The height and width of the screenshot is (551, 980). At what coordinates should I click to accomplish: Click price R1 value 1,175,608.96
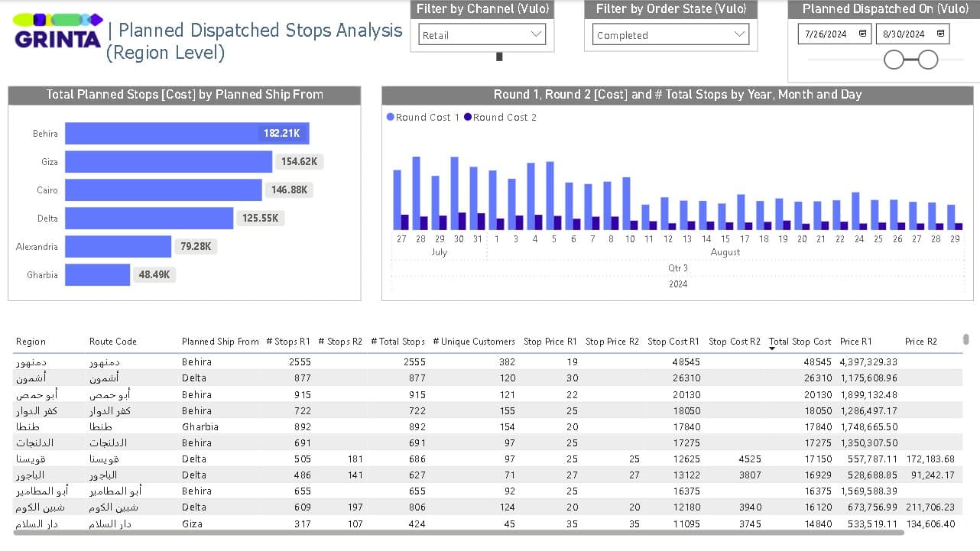[868, 378]
